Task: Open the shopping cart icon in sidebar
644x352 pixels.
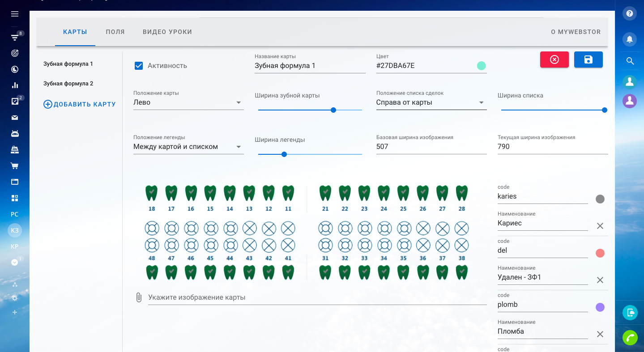Action: point(15,166)
